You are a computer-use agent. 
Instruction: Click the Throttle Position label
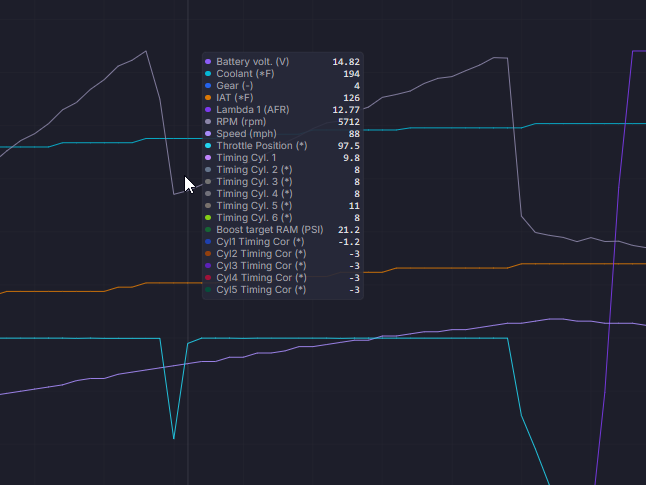coord(262,145)
